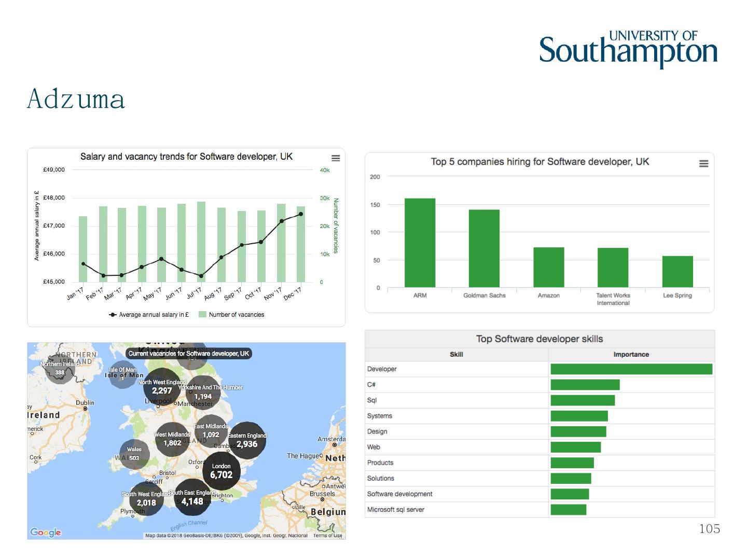The height and width of the screenshot is (560, 747).
Task: Click the Dec '17 salary data point
Action: [x=301, y=214]
